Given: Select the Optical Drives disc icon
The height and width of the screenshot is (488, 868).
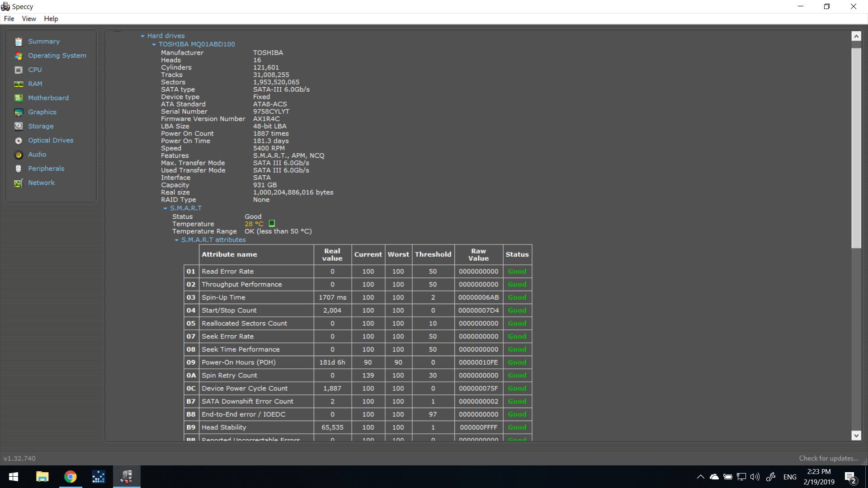Looking at the screenshot, I should click(x=19, y=141).
